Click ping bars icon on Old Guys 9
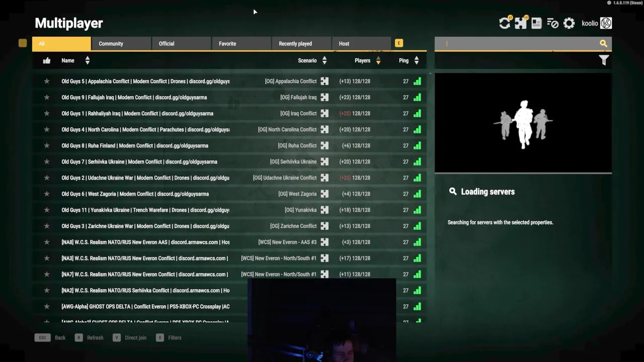Viewport: 644px width, 362px height. point(417,97)
